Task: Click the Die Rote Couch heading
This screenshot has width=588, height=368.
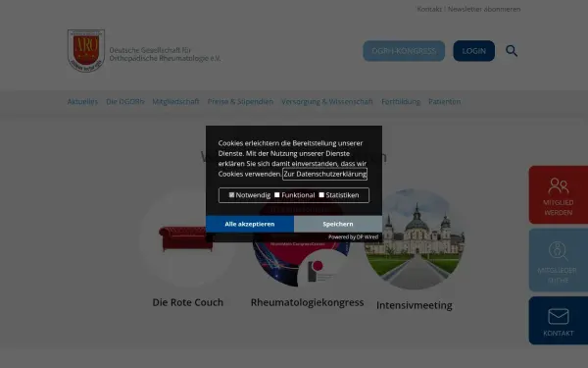Action: [x=187, y=302]
